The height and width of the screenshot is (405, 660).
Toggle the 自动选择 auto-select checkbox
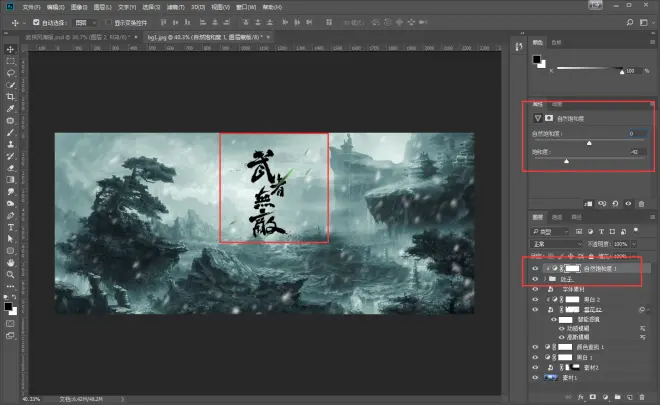[x=36, y=22]
